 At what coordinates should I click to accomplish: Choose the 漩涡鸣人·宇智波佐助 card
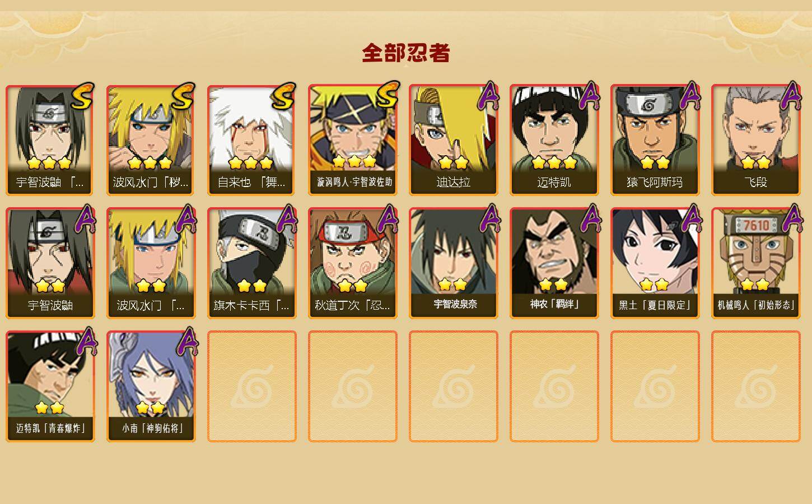coord(353,140)
